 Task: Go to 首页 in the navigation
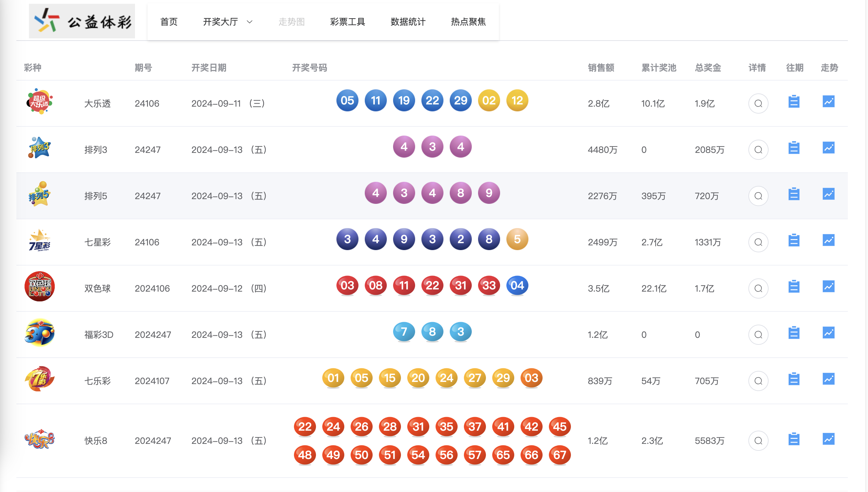pos(169,22)
